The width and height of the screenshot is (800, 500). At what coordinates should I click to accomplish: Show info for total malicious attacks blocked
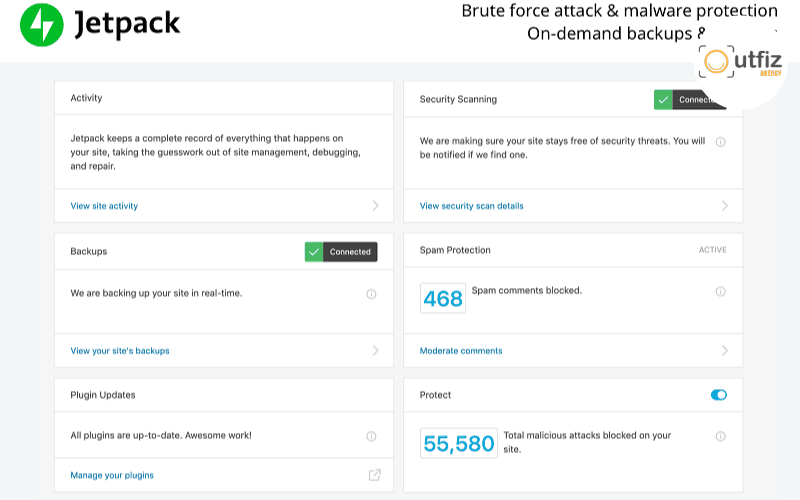click(x=720, y=436)
